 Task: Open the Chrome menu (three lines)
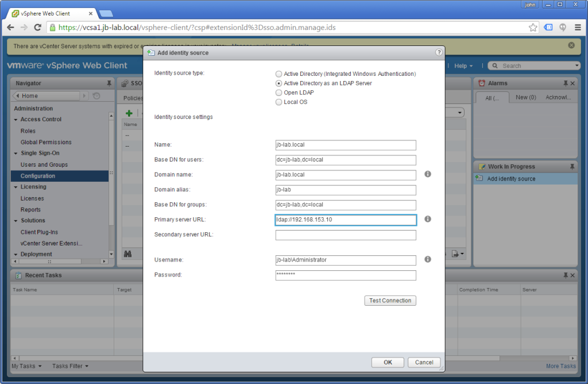pyautogui.click(x=578, y=28)
